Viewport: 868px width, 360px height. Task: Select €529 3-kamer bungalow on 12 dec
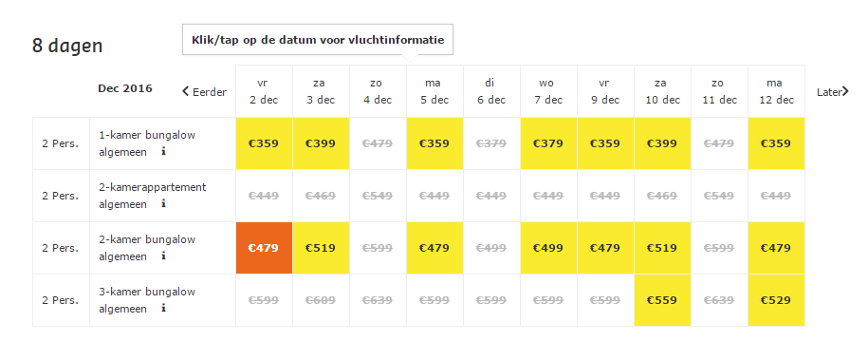point(776,300)
